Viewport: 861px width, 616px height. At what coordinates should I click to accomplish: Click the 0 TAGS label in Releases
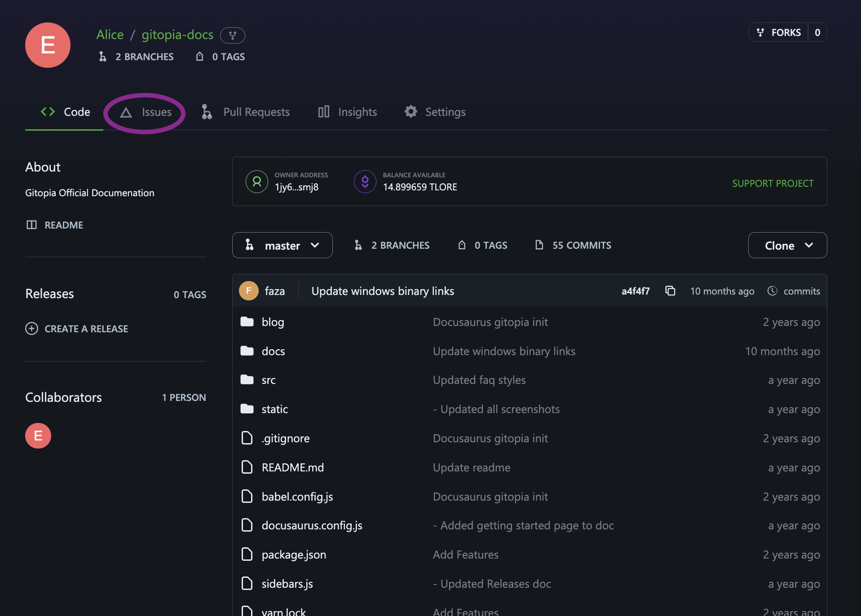coord(190,295)
